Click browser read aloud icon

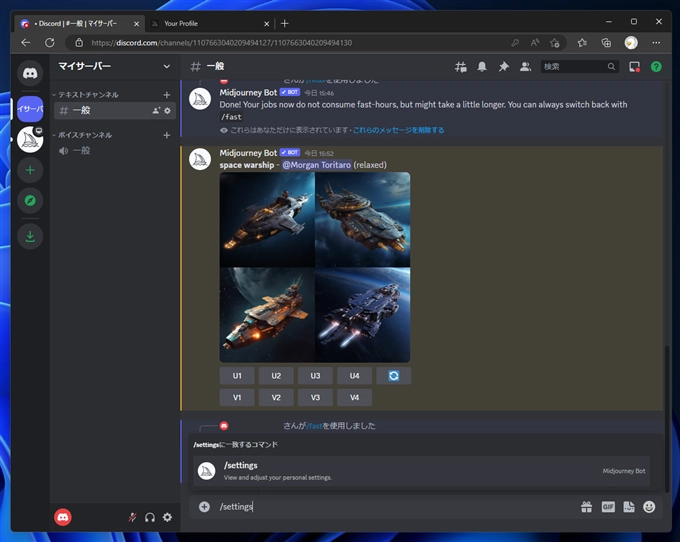(535, 42)
